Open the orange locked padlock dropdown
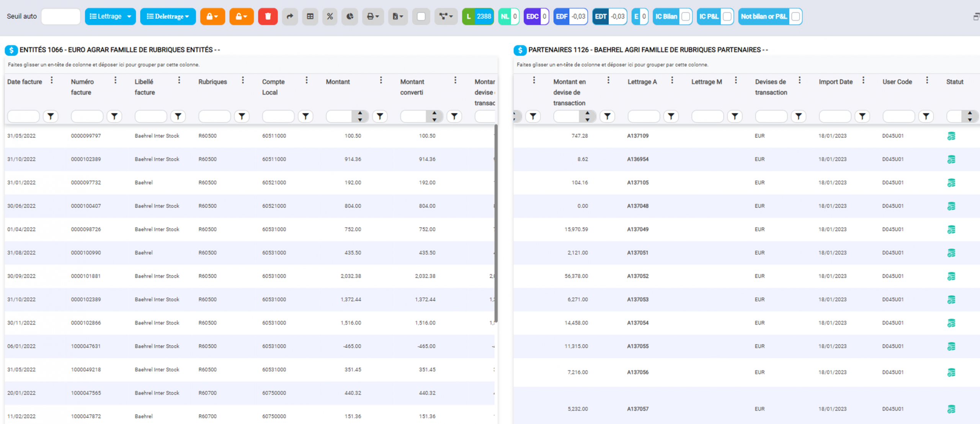The image size is (980, 424). (x=212, y=16)
